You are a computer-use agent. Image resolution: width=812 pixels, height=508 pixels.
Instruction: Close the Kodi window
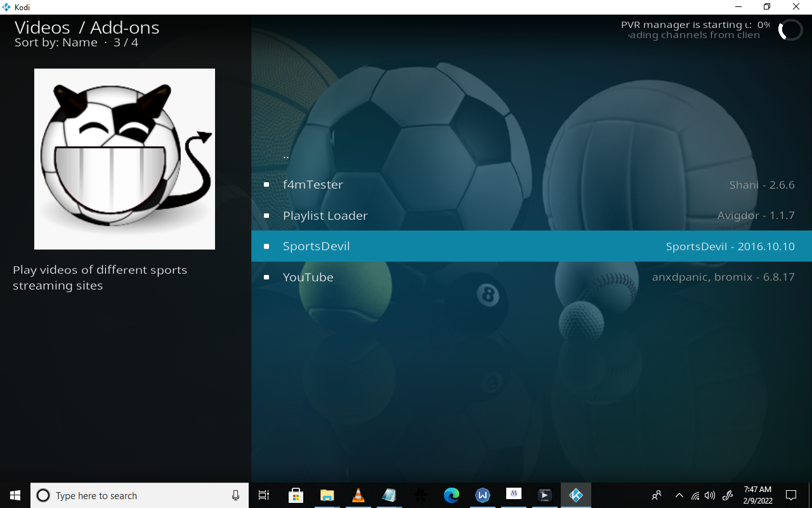pyautogui.click(x=797, y=7)
